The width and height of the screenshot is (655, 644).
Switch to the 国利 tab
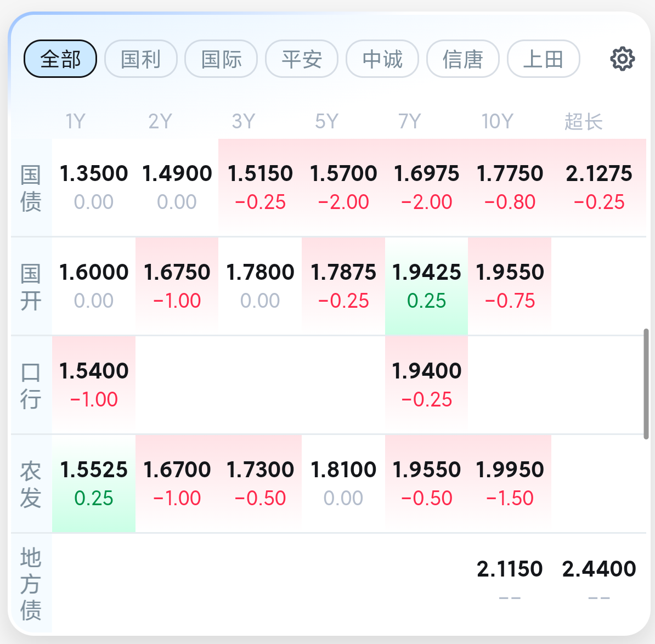pos(141,59)
